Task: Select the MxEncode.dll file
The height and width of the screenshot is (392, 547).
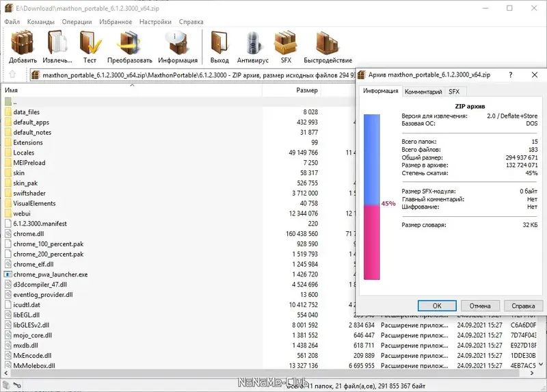Action: [32, 355]
